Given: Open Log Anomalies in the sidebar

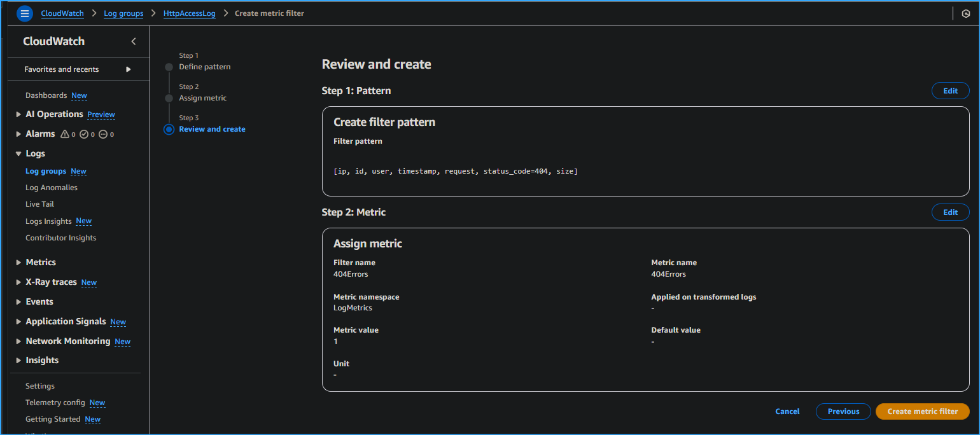Looking at the screenshot, I should [x=52, y=188].
